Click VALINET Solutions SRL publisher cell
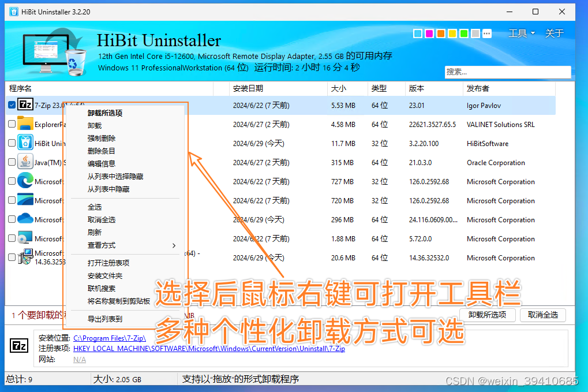This screenshot has height=392, width=588. (501, 125)
